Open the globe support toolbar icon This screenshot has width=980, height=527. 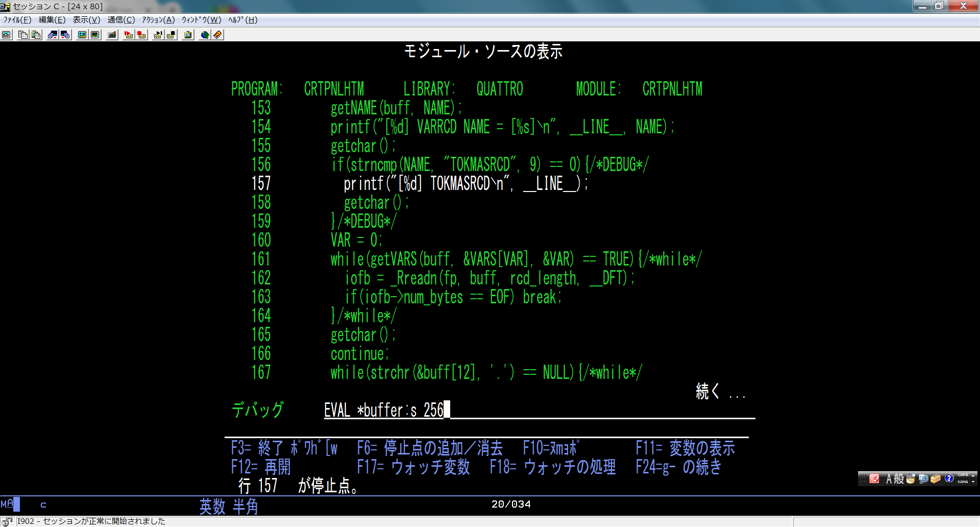[205, 35]
